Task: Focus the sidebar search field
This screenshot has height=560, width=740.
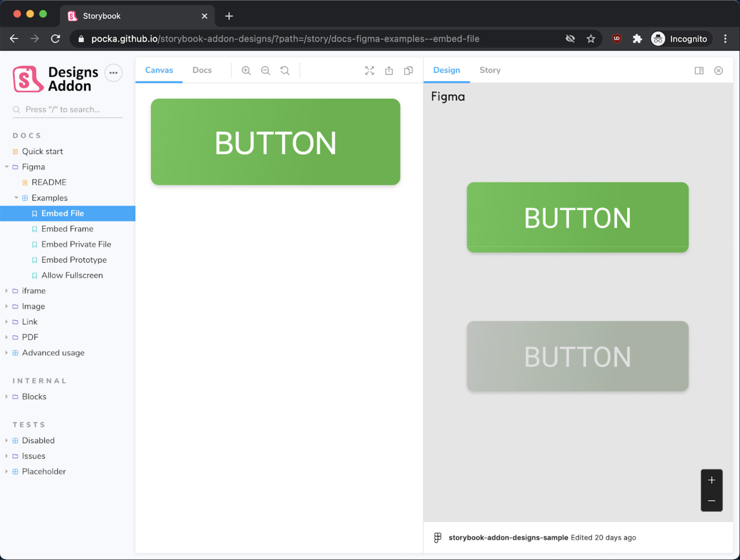Action: 67,110
